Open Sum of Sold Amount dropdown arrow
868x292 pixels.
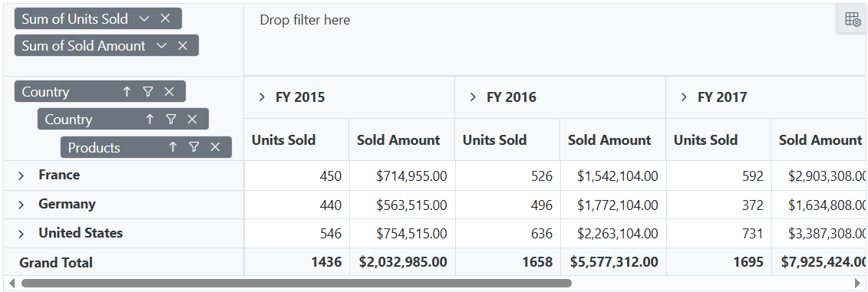tap(161, 46)
